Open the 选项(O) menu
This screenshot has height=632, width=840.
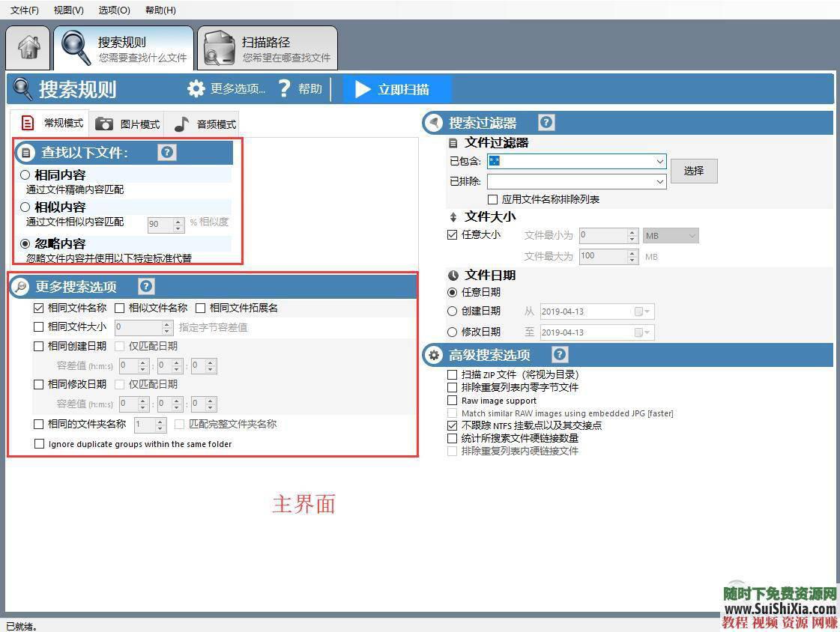pos(114,10)
